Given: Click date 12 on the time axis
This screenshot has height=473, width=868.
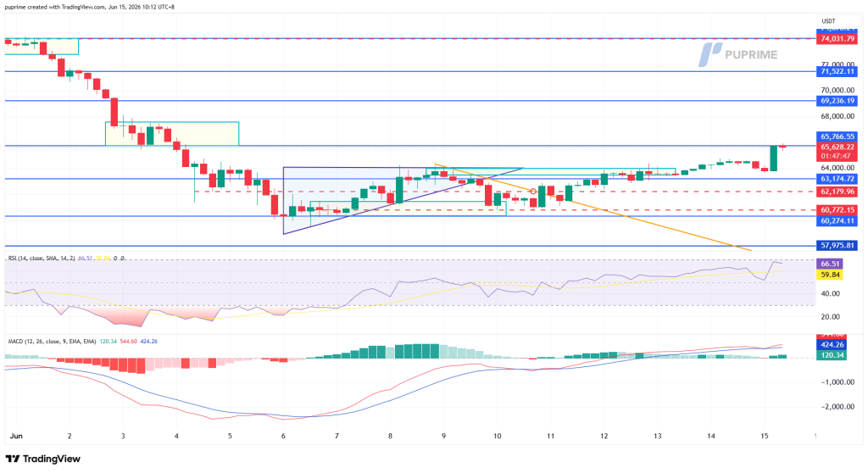Looking at the screenshot, I should coord(604,436).
